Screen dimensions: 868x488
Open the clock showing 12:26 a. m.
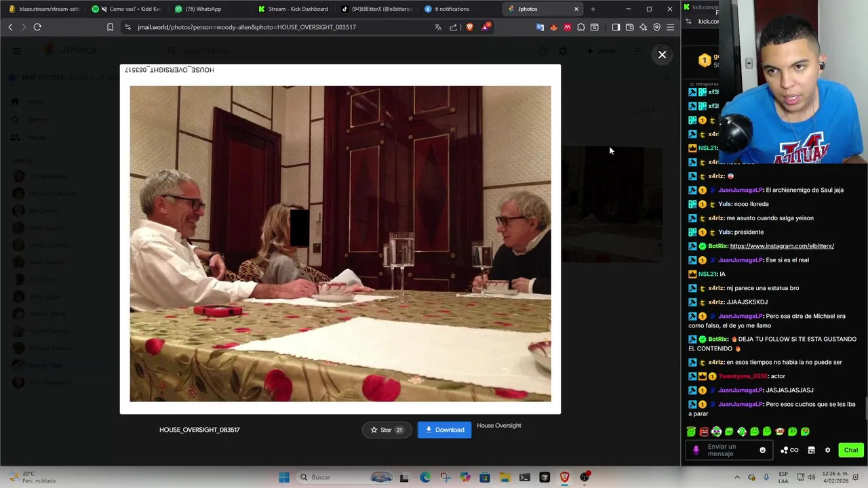point(837,477)
